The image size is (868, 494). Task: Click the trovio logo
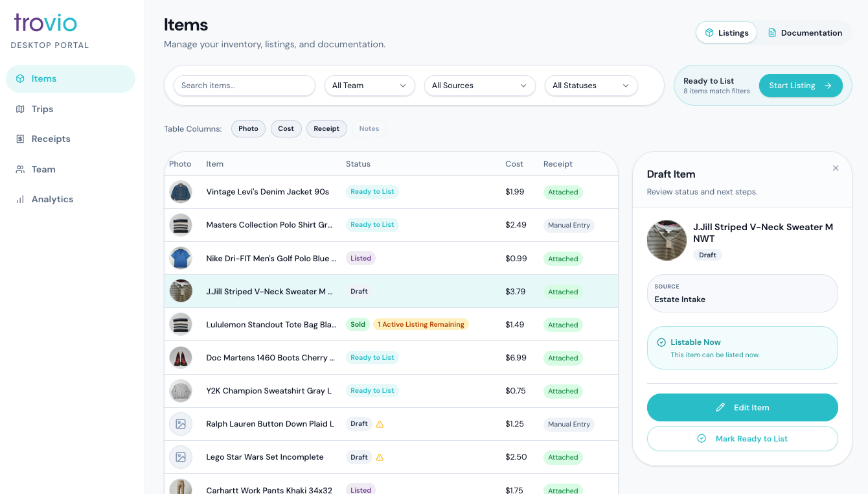click(45, 23)
